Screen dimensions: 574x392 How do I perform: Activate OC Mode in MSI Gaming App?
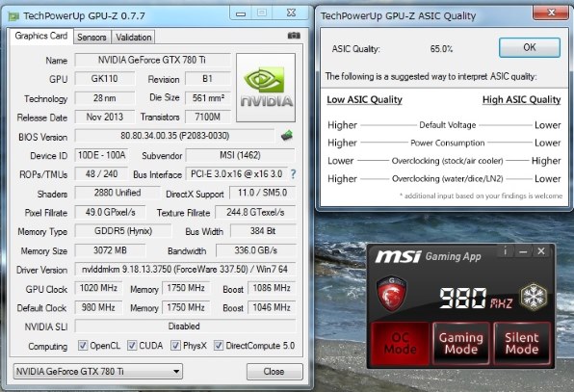tap(400, 343)
